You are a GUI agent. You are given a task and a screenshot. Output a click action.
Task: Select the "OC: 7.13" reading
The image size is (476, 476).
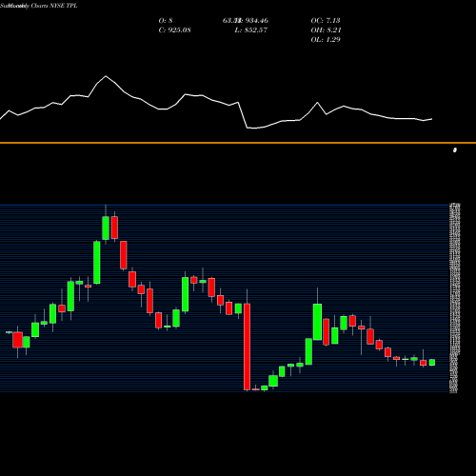click(x=326, y=20)
